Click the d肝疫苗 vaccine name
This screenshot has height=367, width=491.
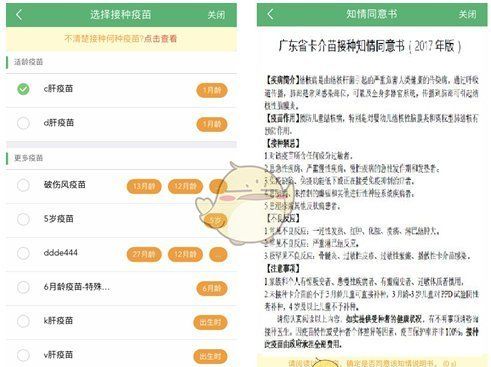pyautogui.click(x=59, y=123)
